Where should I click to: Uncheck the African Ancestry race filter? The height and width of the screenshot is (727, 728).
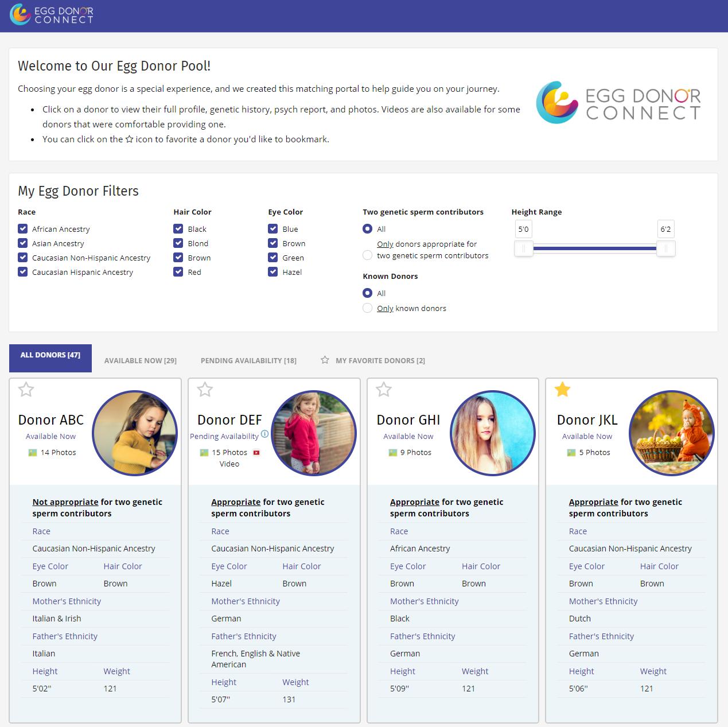pos(23,229)
